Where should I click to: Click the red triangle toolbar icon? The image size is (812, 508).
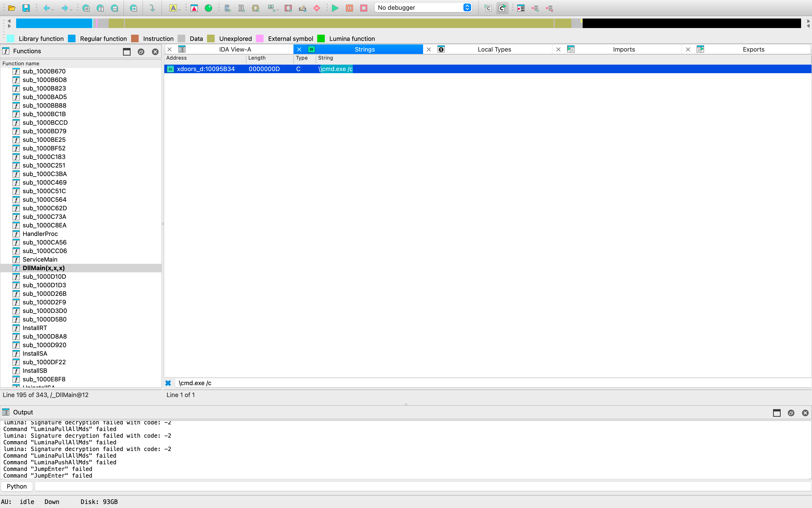coord(194,8)
